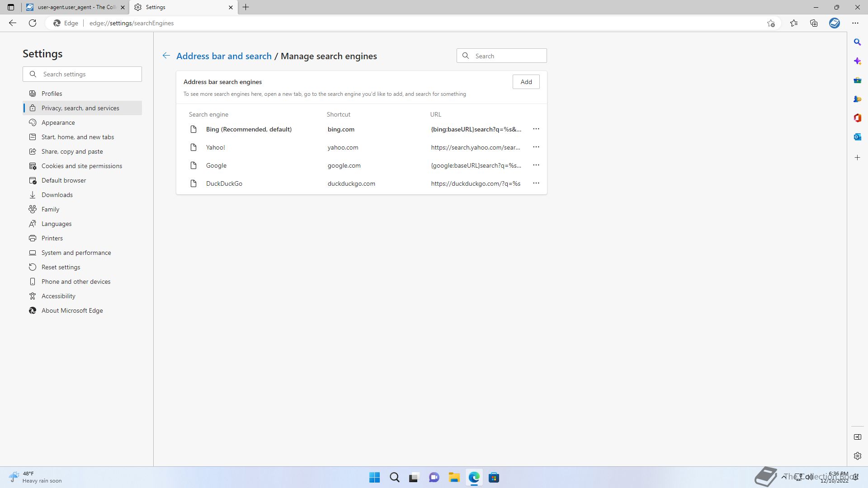Viewport: 868px width, 488px height.
Task: Open sidebar settings gear icon
Action: tap(857, 456)
